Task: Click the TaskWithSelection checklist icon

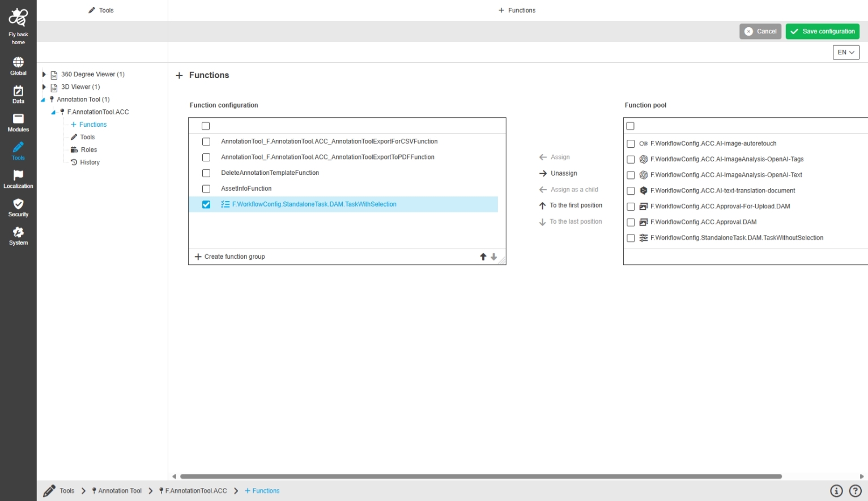Action: (x=225, y=204)
